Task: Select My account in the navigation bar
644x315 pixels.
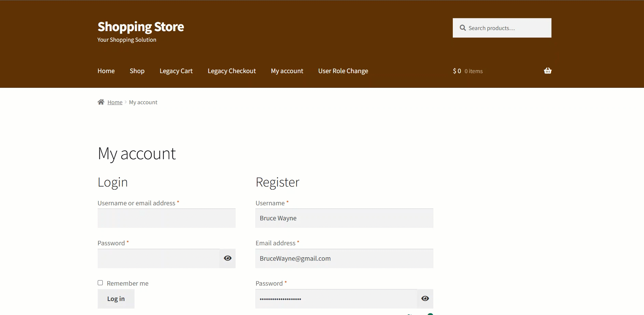Action: (287, 71)
